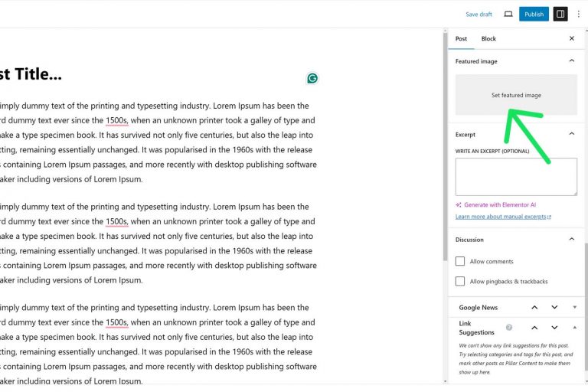
Task: Click Save draft
Action: click(479, 14)
